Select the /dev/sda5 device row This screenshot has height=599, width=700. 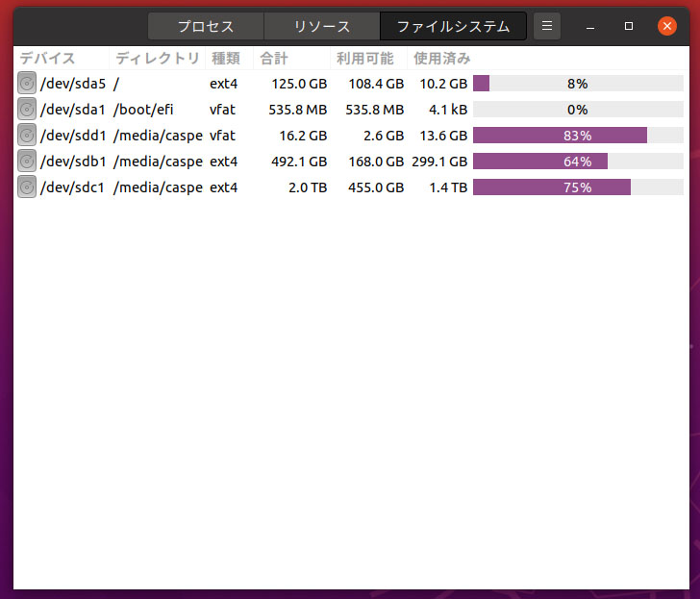coord(351,84)
